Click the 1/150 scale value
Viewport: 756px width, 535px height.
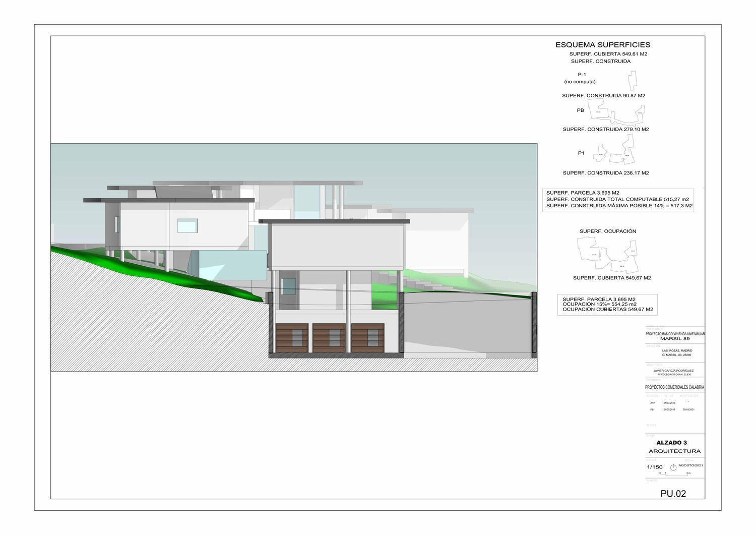[655, 467]
